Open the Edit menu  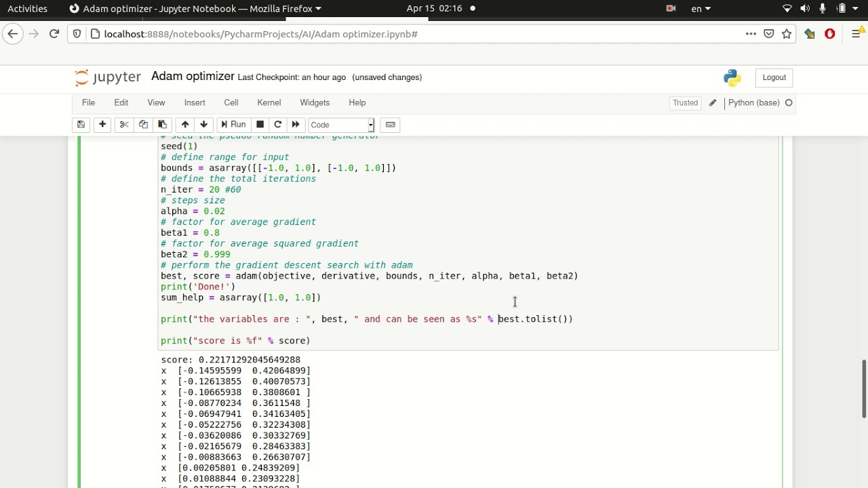121,103
